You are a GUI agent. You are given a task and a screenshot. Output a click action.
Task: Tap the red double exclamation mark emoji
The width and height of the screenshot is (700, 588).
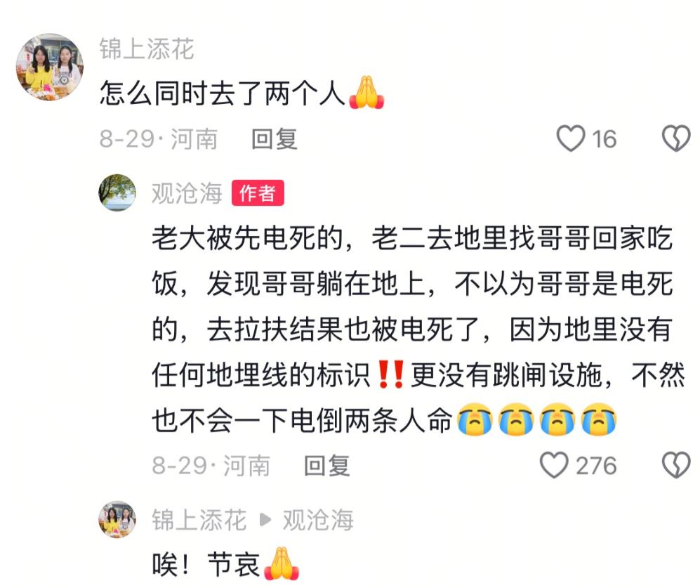pos(390,374)
